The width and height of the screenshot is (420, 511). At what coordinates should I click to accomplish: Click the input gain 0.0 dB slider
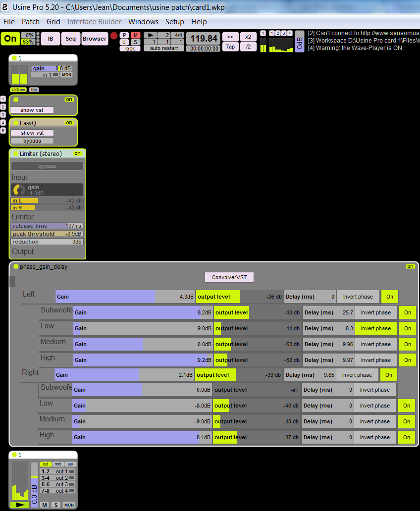click(52, 68)
